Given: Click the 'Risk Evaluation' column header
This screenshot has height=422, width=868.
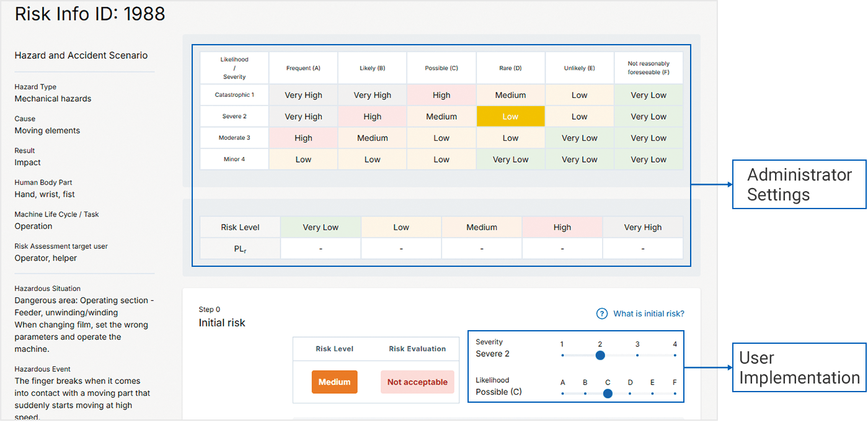Looking at the screenshot, I should [417, 349].
